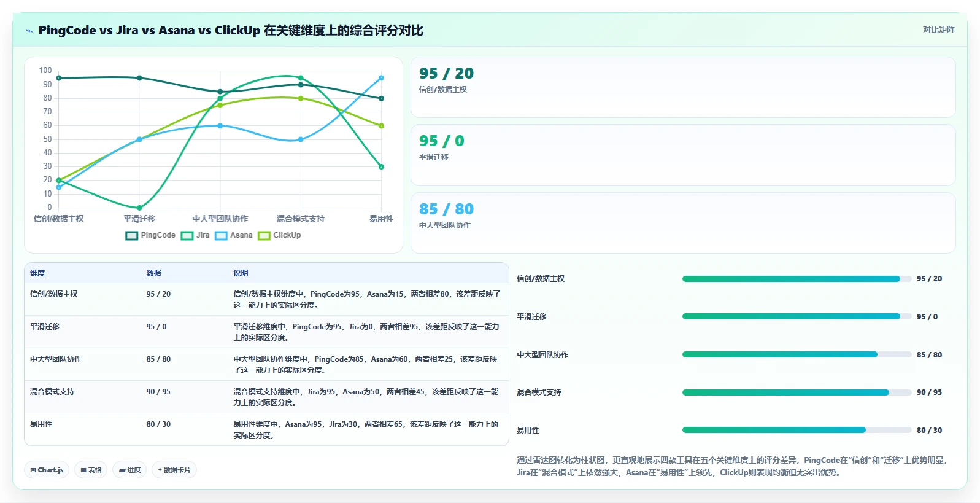Select the 95 / 0 平滑迁移 card
This screenshot has height=503, width=980.
[x=683, y=155]
